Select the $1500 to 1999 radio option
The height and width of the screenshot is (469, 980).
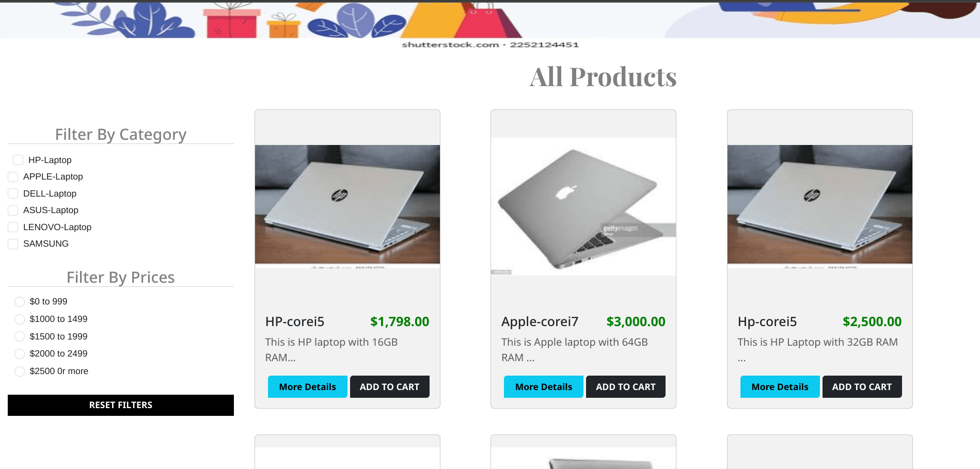[x=20, y=336]
